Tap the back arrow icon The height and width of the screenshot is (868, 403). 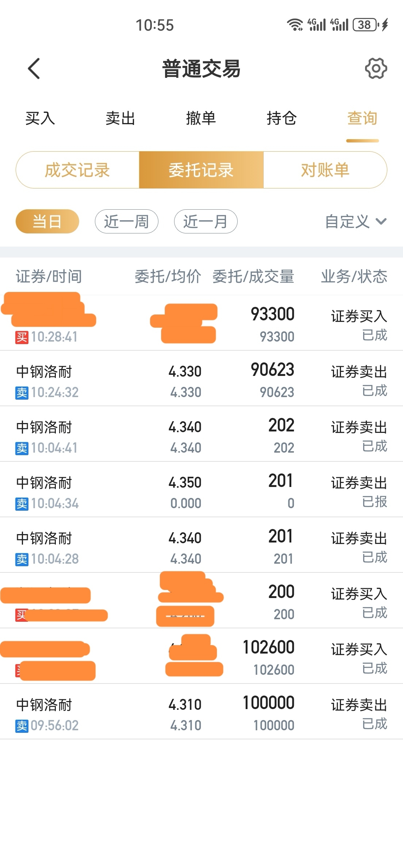[34, 68]
